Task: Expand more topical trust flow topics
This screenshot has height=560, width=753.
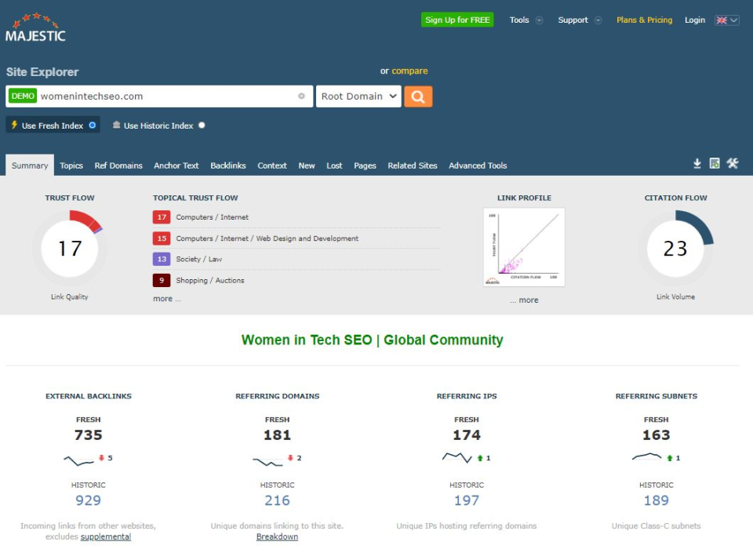Action: tap(166, 298)
